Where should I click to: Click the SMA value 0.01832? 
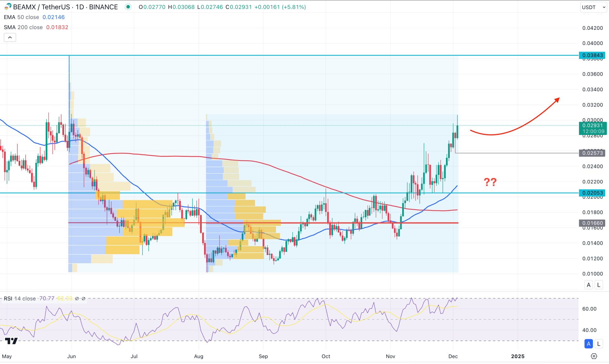pos(57,27)
